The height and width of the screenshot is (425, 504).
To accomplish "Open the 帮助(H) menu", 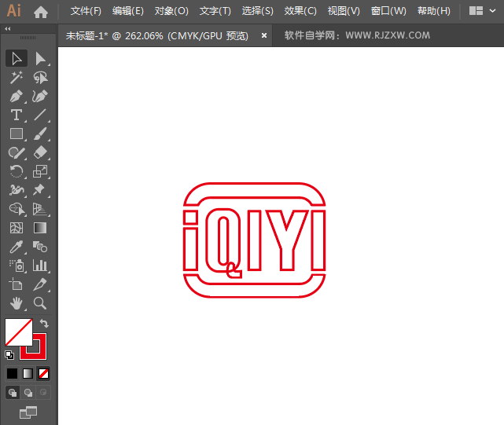I will click(433, 11).
